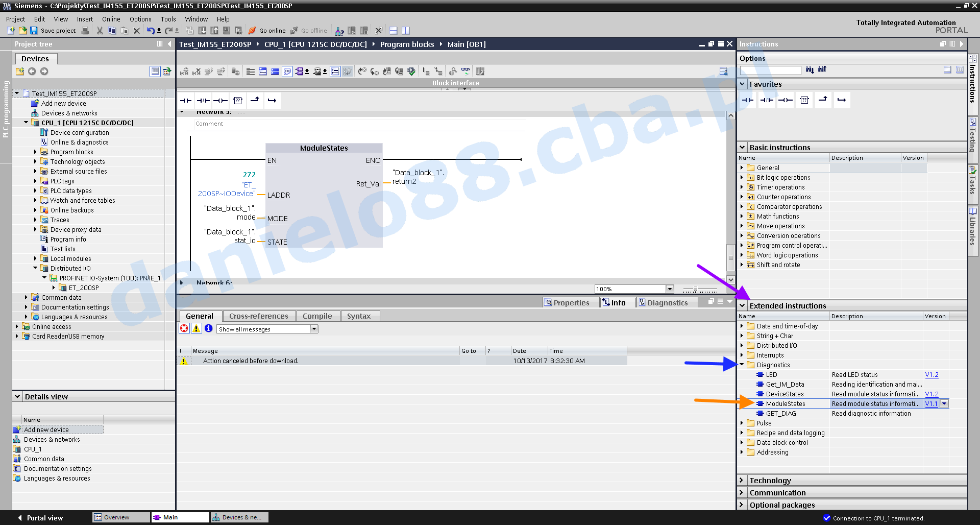Select the GET_DIAG instruction
The image size is (980, 525).
[781, 413]
